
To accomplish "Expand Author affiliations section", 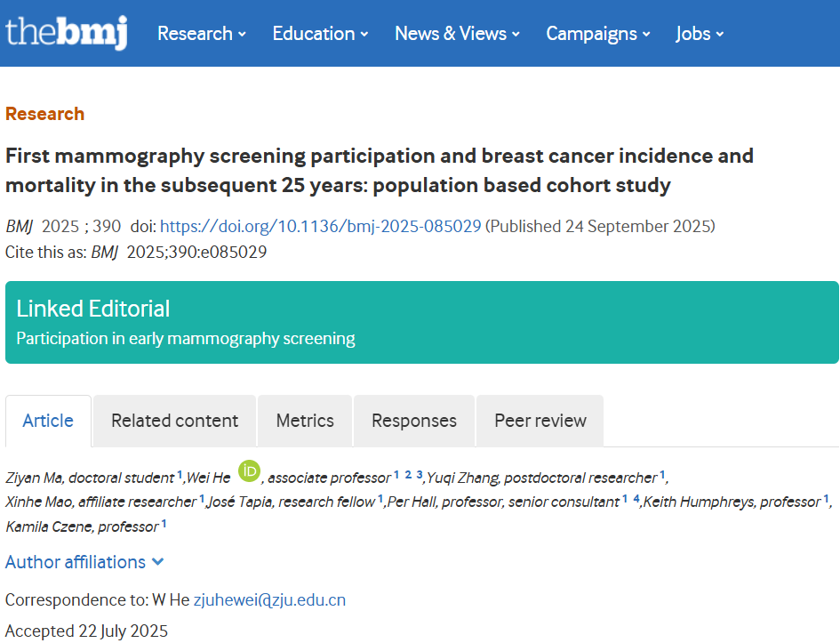I will (84, 562).
